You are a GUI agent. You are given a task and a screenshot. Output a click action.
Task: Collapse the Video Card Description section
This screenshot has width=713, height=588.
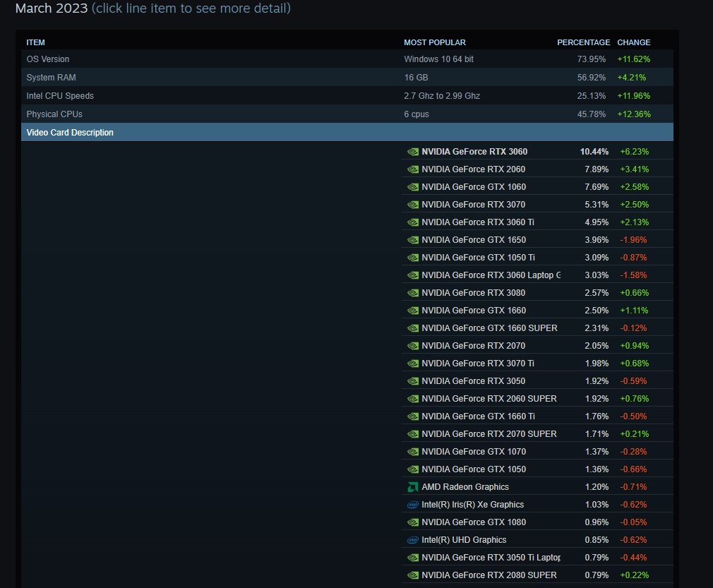point(347,132)
